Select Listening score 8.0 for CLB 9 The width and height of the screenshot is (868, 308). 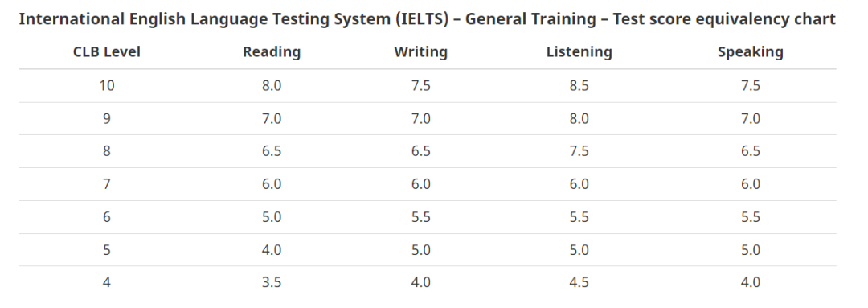pyautogui.click(x=579, y=118)
